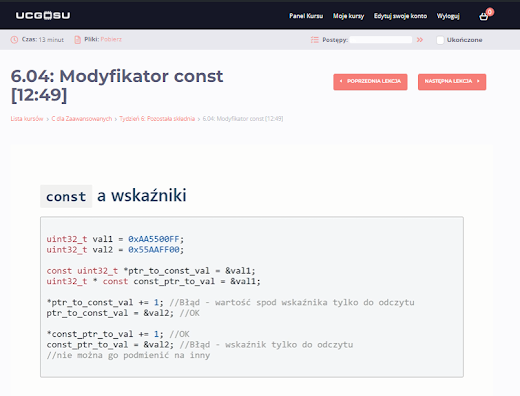Click code line 'uint32_t val2 = 0x55AAFF00;'

tap(115, 250)
